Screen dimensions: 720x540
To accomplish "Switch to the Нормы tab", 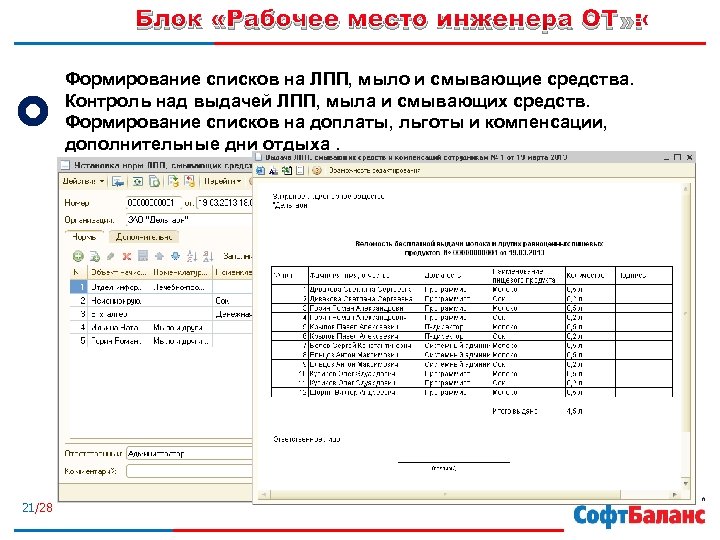I will (84, 237).
